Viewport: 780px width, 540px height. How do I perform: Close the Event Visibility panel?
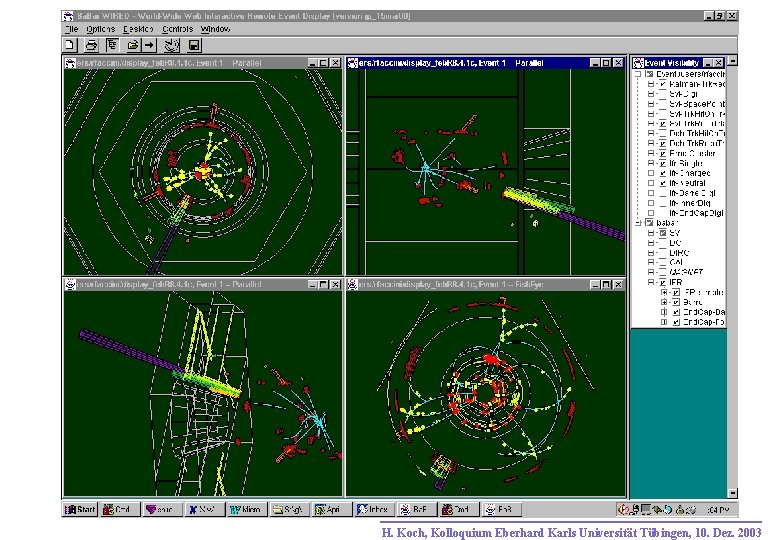[x=718, y=63]
